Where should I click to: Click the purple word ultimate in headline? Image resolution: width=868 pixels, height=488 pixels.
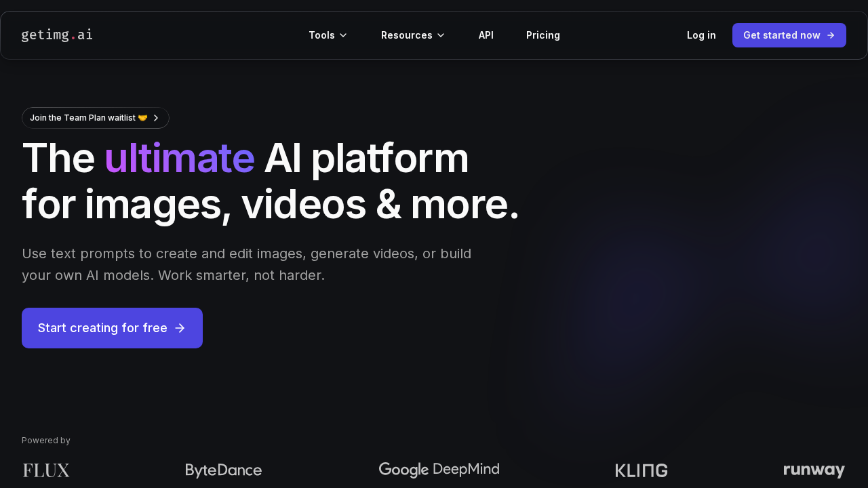(179, 159)
